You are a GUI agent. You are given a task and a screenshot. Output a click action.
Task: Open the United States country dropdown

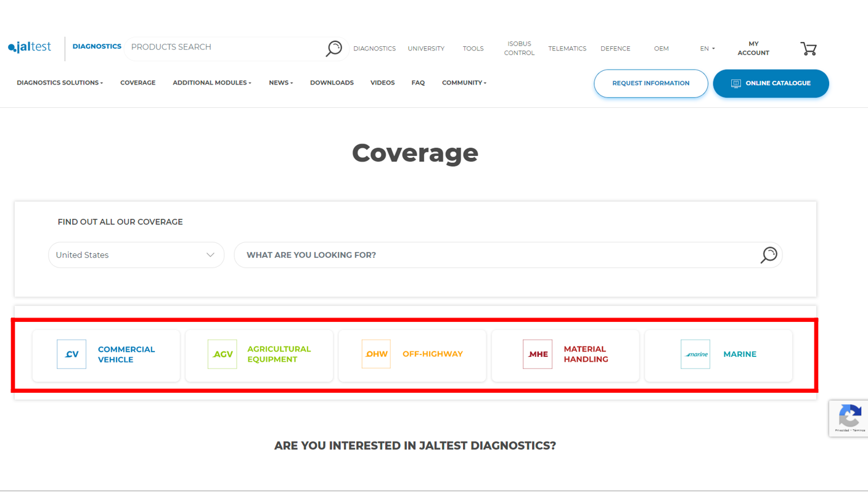(x=136, y=255)
